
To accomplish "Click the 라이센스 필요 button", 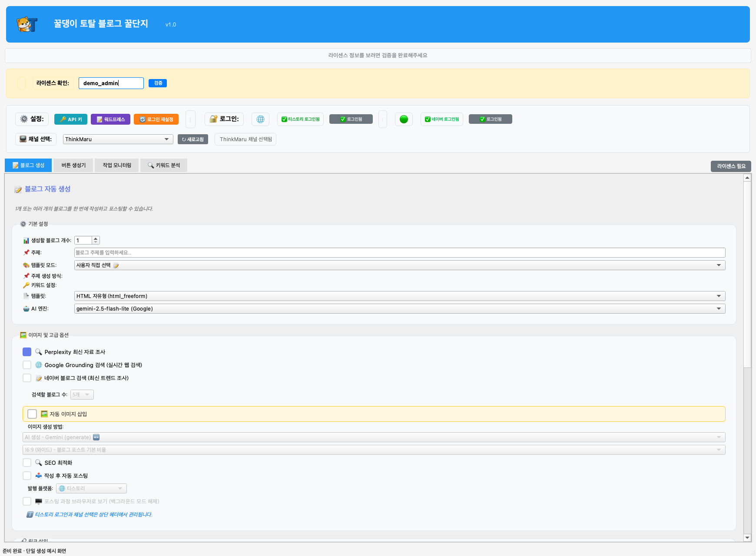I will click(x=731, y=166).
